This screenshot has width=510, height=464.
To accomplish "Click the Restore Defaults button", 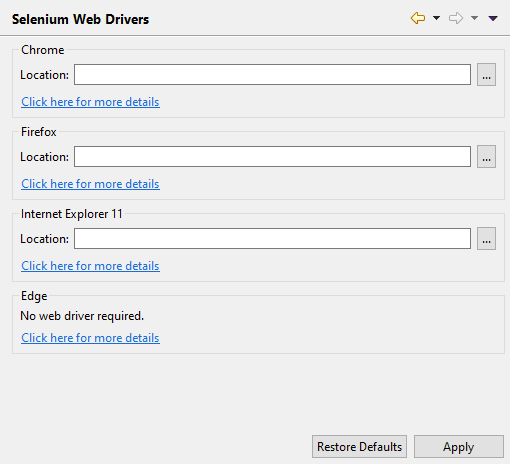I will click(x=359, y=447).
